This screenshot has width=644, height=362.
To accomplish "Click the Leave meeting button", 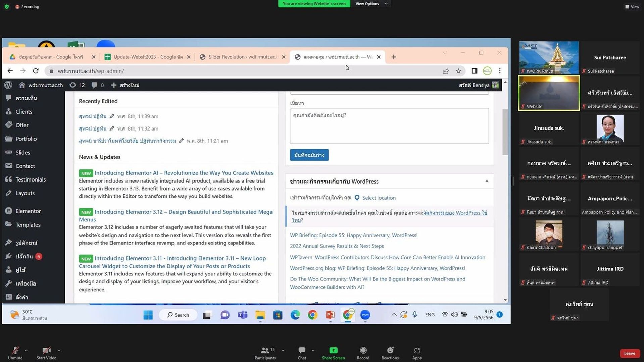I will coord(630,353).
